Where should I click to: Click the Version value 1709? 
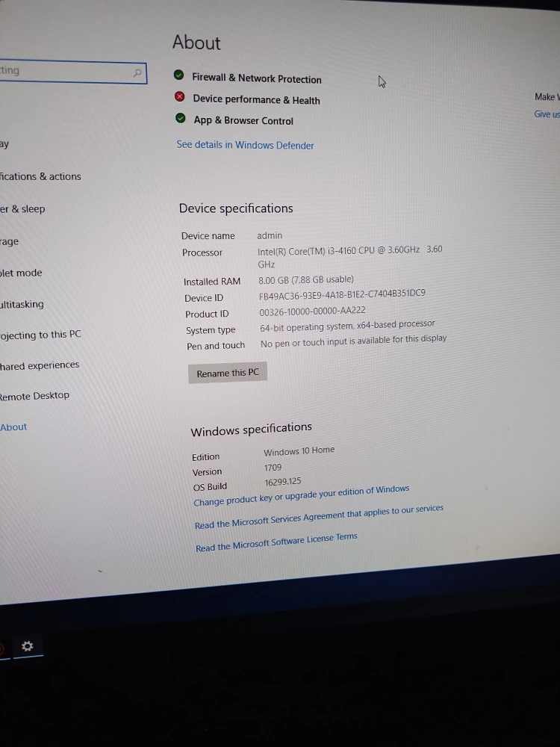pos(273,468)
